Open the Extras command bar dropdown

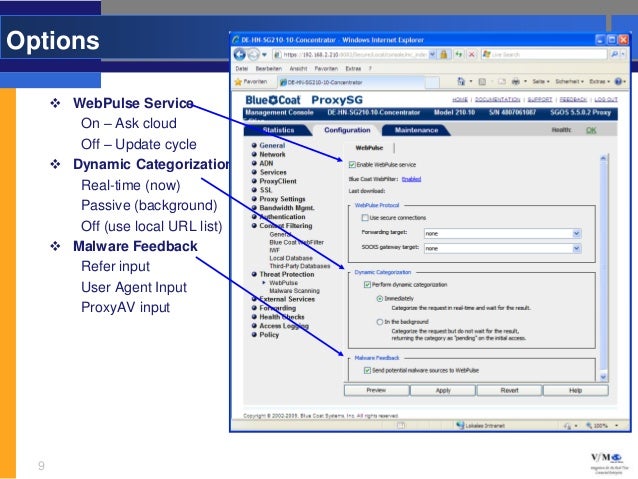point(599,82)
